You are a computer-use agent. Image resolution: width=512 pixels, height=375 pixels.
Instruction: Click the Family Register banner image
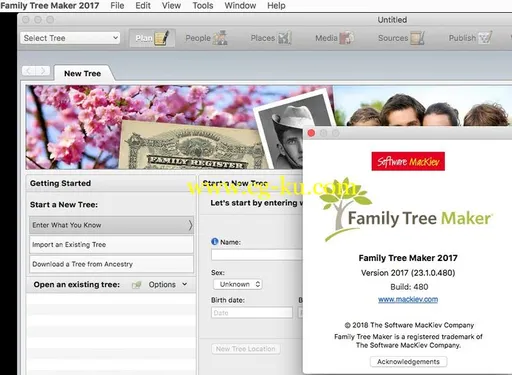click(192, 146)
